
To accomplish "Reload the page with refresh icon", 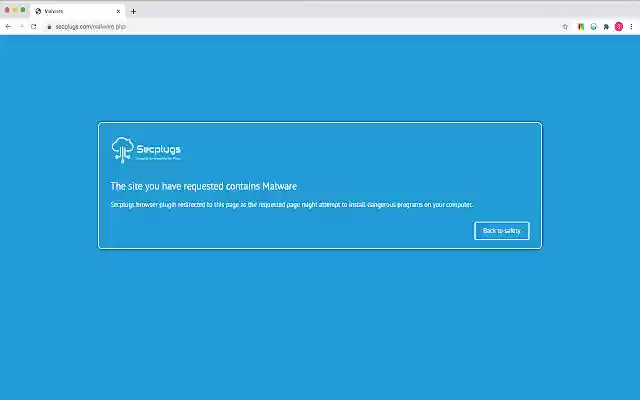I will (33, 27).
